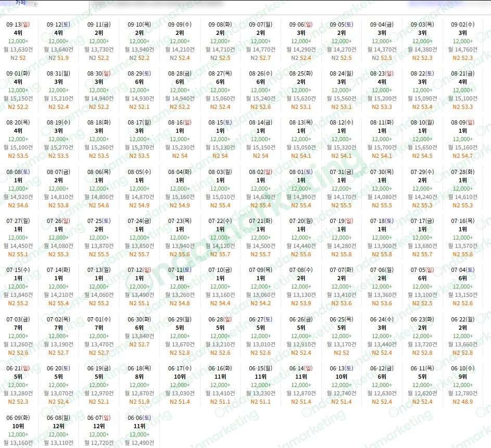Click the 08-31(월) date label
491x448 pixels.
(58, 73)
